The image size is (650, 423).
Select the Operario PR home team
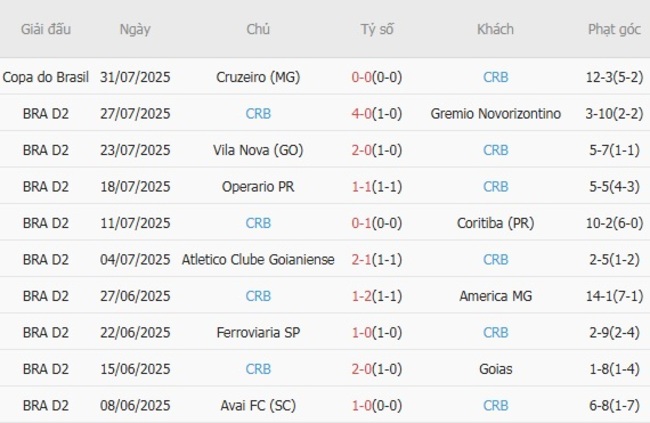point(258,186)
